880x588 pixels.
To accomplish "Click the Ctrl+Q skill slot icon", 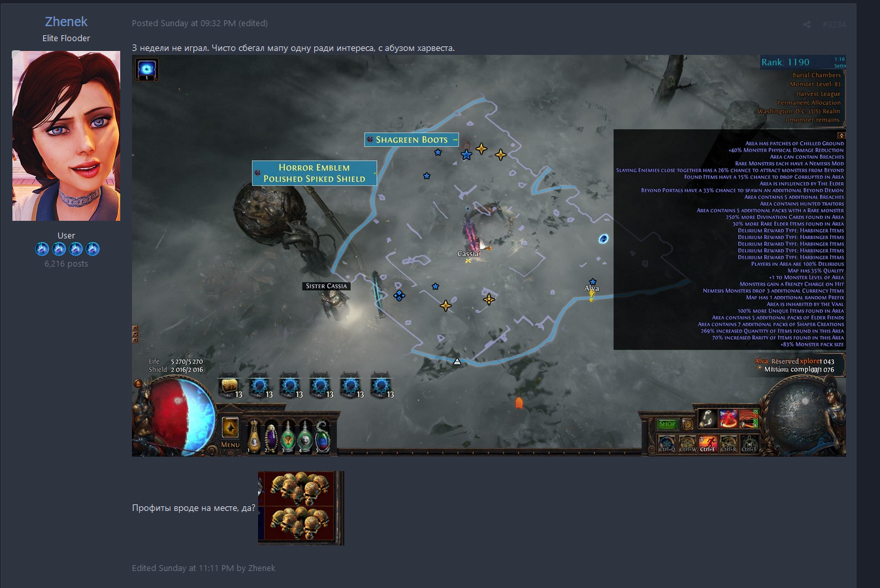I will (667, 444).
